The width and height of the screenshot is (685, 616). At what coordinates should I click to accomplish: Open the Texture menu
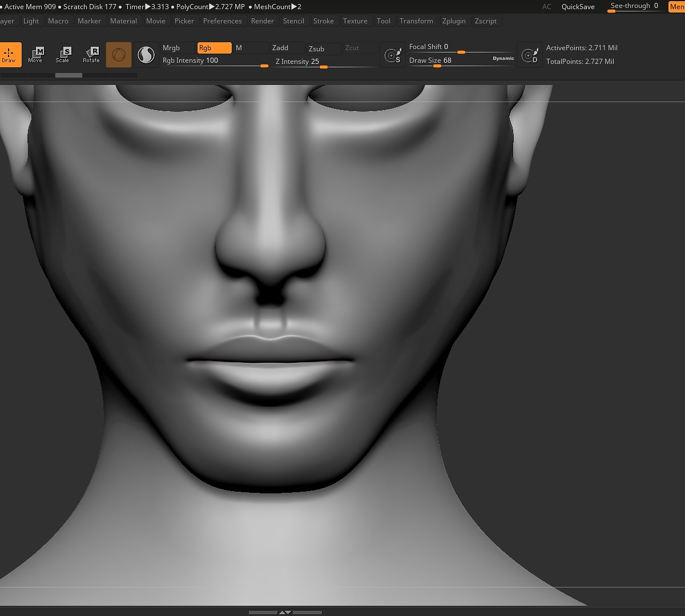pos(355,21)
